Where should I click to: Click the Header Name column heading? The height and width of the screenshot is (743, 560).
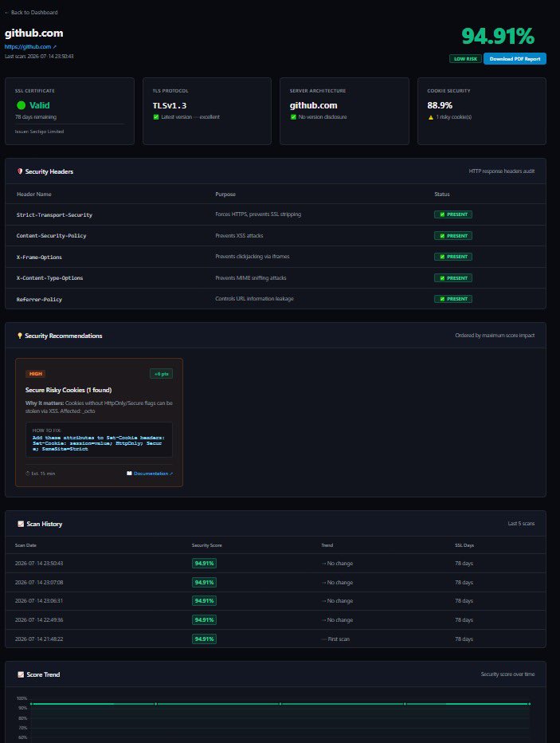[x=34, y=195]
